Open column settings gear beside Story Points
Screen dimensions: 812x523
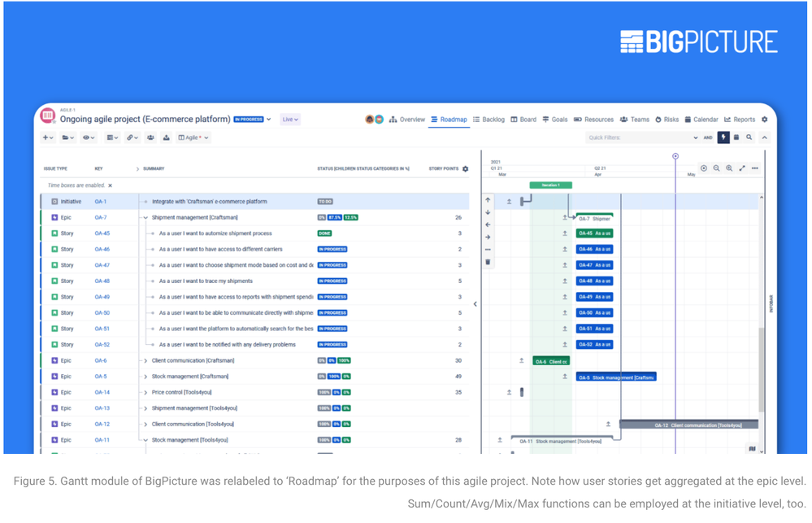(466, 168)
